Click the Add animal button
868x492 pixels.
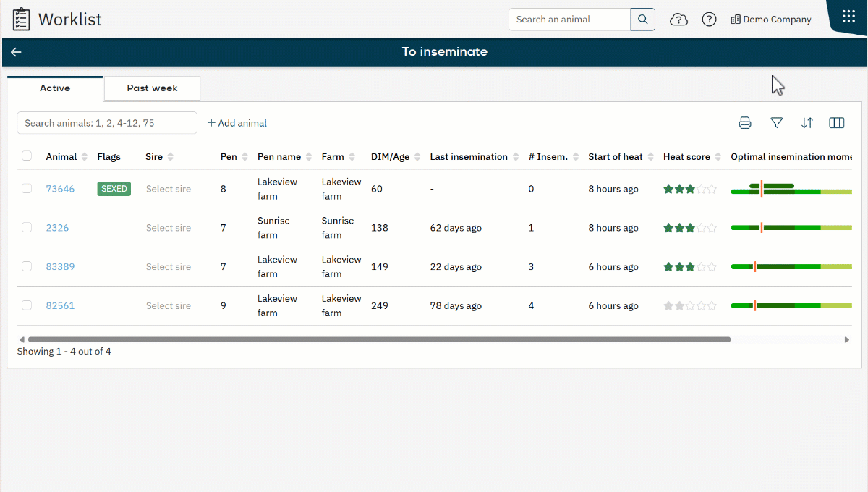(x=237, y=123)
